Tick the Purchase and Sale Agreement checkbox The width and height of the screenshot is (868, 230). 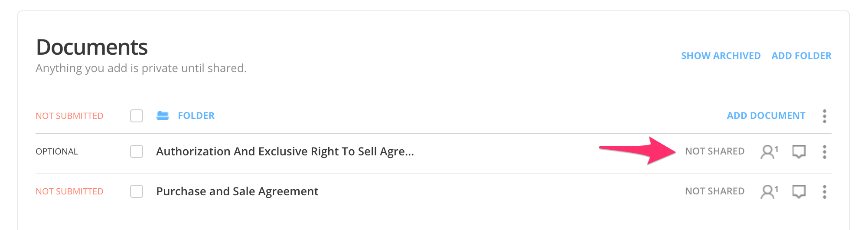pyautogui.click(x=137, y=191)
